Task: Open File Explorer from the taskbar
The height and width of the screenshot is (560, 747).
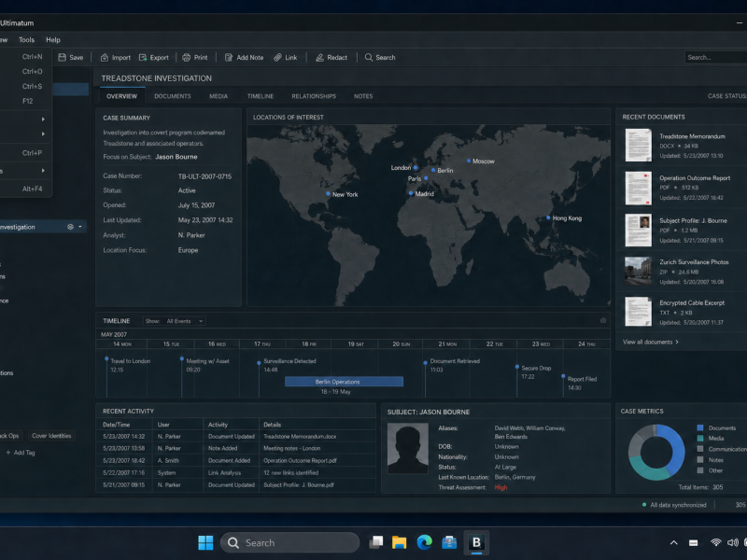Action: pyautogui.click(x=400, y=542)
